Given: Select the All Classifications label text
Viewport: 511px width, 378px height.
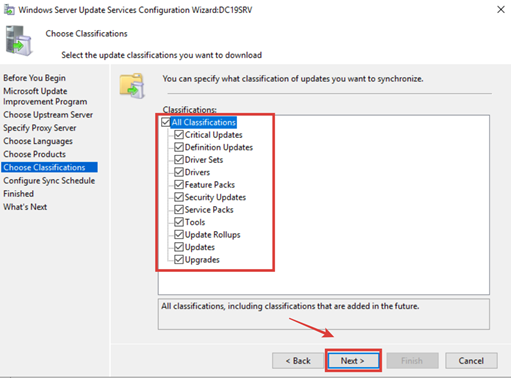Looking at the screenshot, I should pyautogui.click(x=204, y=122).
